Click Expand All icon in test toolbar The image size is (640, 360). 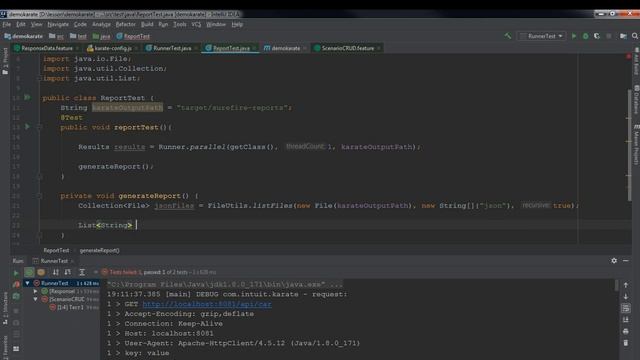click(82, 272)
